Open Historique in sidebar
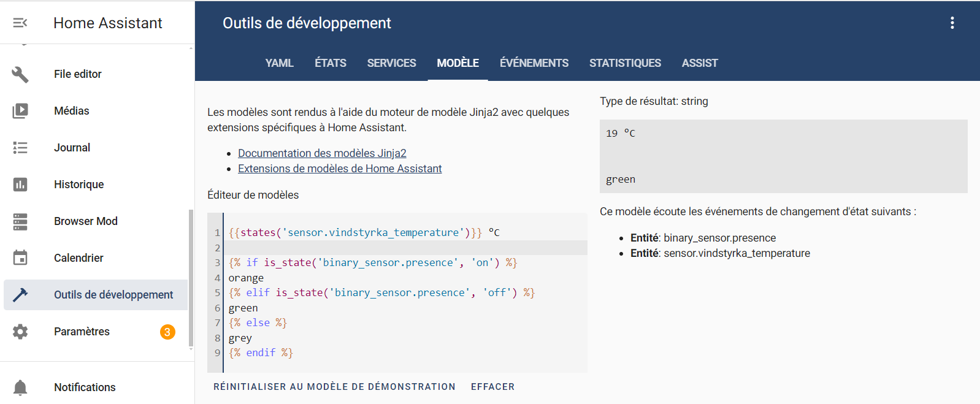 [96, 185]
